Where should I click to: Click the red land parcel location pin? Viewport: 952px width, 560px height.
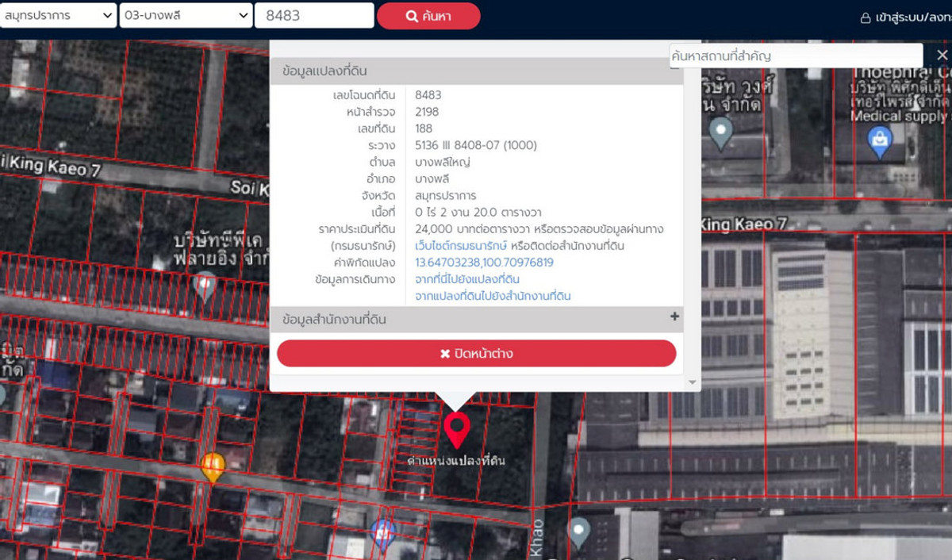tap(456, 429)
